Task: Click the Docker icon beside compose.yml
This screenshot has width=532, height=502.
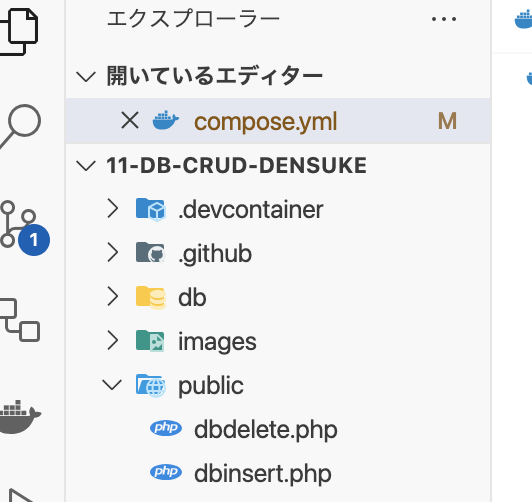Action: tap(166, 120)
